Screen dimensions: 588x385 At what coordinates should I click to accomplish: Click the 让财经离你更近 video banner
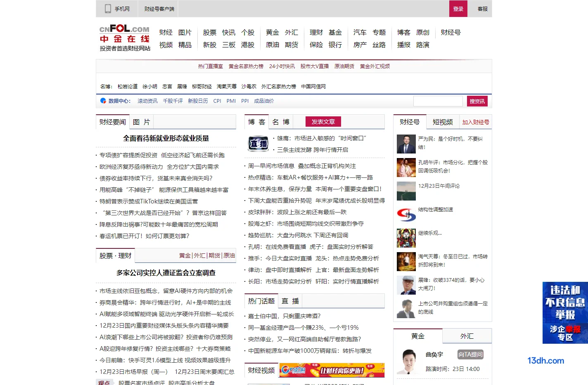pyautogui.click(x=332, y=370)
